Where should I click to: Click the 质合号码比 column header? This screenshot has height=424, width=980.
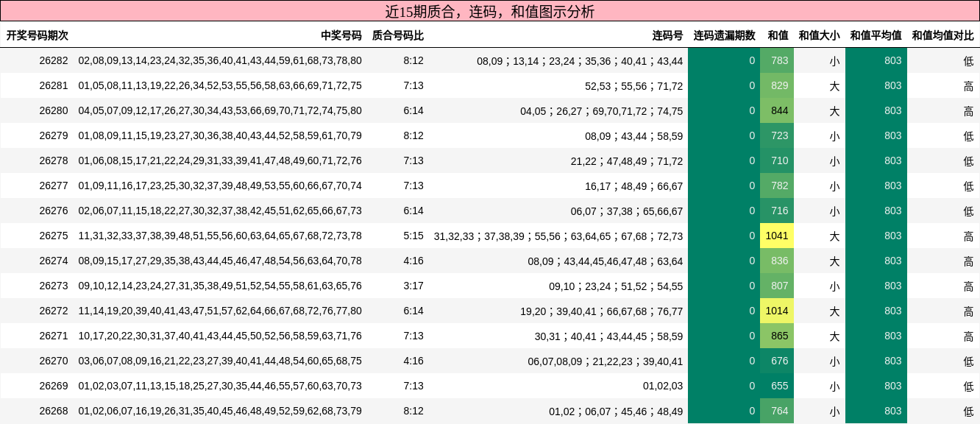[398, 35]
